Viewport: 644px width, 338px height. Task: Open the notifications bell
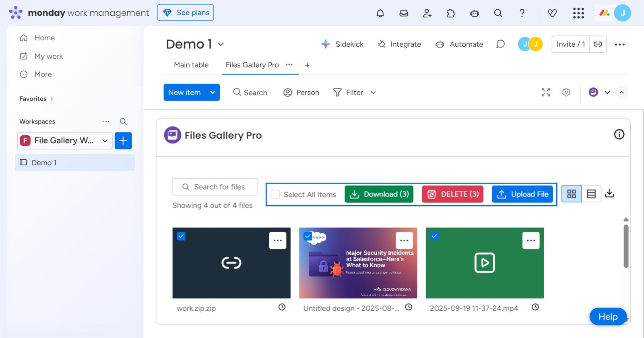coord(380,13)
